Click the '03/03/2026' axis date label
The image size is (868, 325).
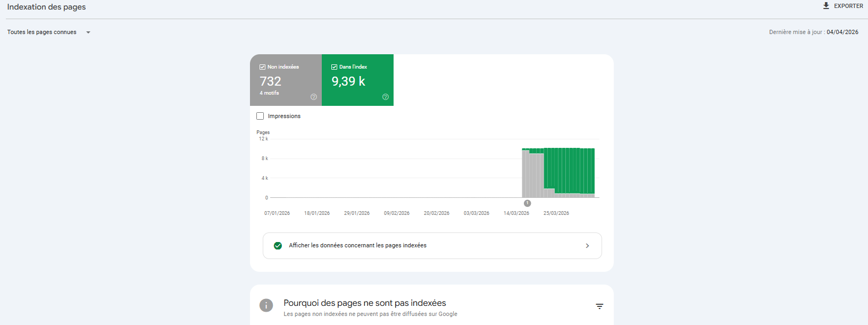click(477, 213)
